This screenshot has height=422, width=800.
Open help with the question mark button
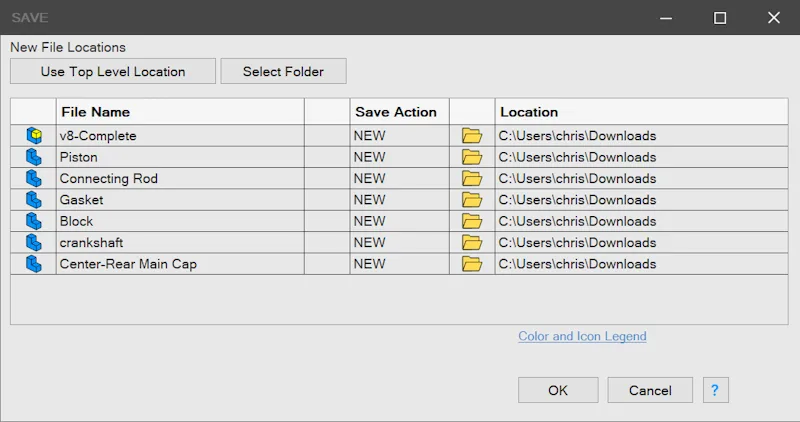pyautogui.click(x=715, y=390)
